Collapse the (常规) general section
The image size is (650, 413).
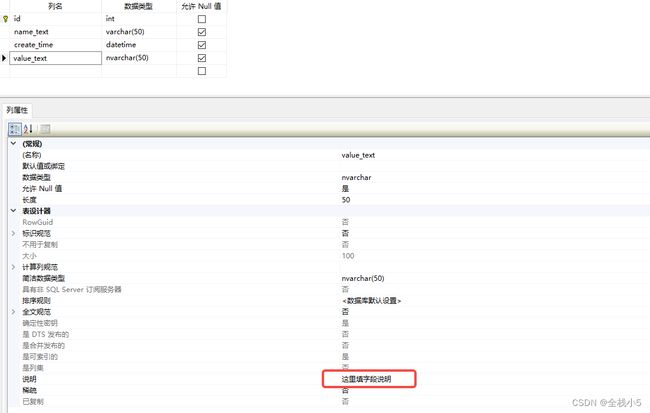13,143
